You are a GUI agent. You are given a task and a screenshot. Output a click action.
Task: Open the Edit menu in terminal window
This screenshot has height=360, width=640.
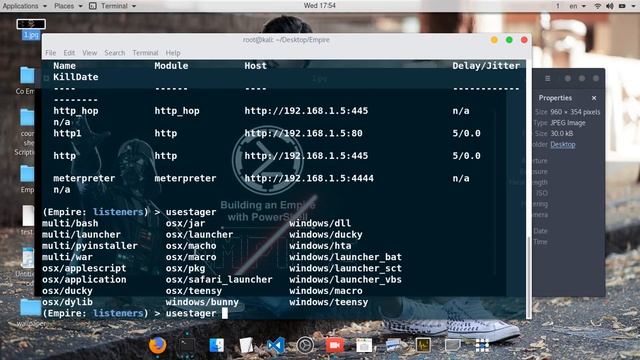69,53
